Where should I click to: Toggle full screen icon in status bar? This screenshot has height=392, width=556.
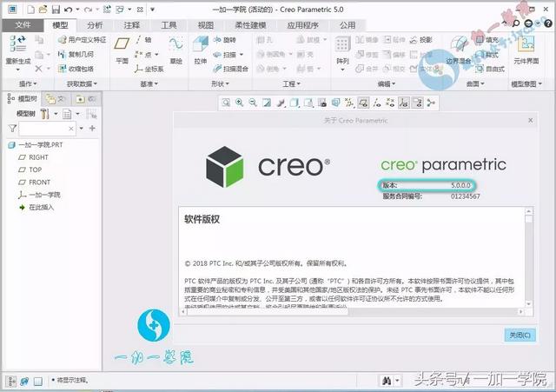38,382
